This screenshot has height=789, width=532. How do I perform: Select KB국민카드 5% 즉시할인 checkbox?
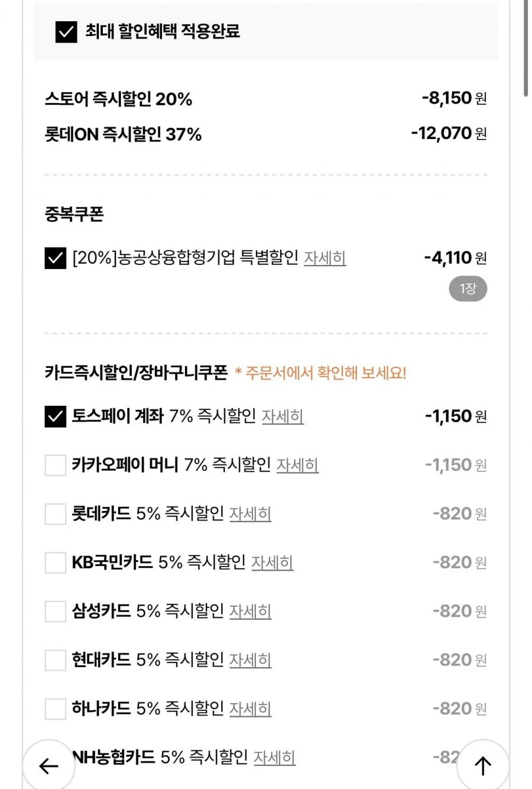pyautogui.click(x=56, y=562)
